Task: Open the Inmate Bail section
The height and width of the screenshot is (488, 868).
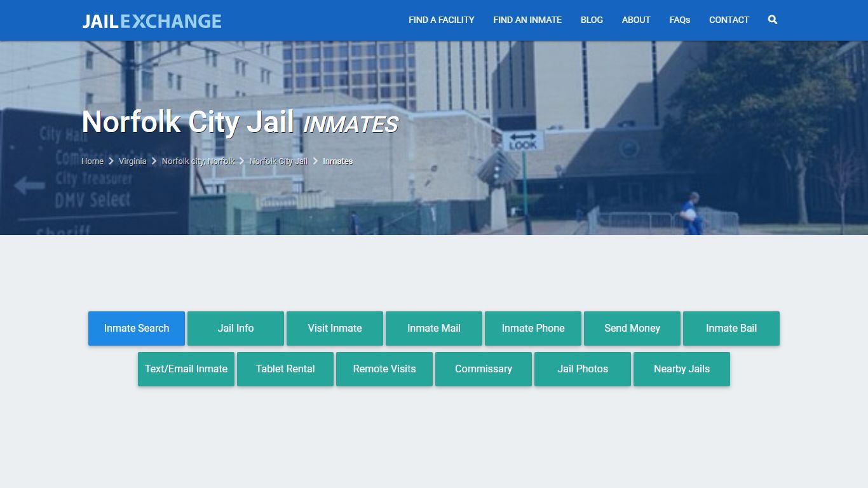Action: pos(731,329)
